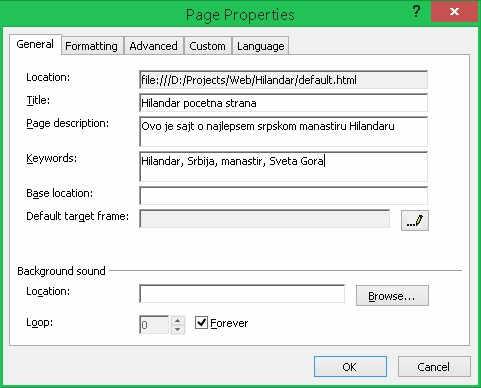The height and width of the screenshot is (388, 481).
Task: Click the Background sound Location field
Action: (x=242, y=294)
